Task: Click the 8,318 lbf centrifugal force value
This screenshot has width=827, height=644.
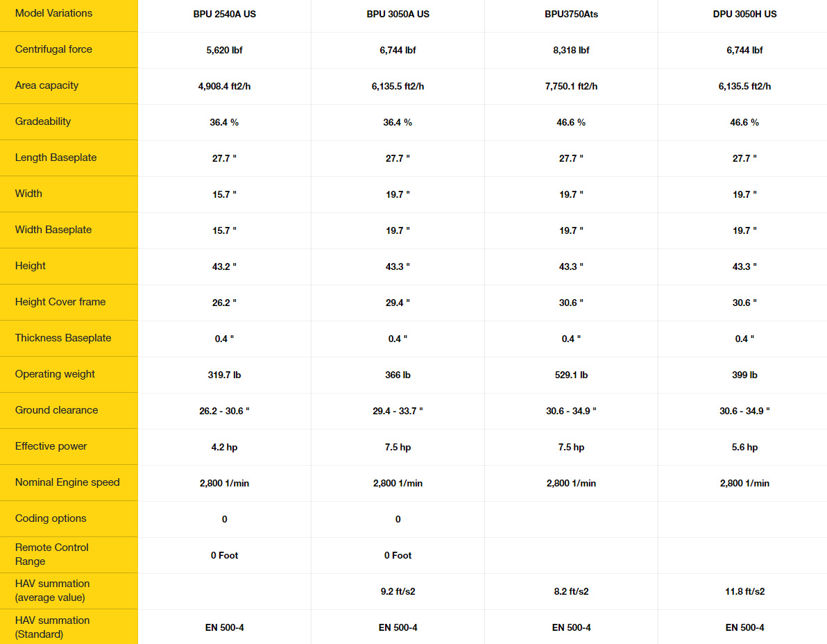Action: (x=571, y=50)
